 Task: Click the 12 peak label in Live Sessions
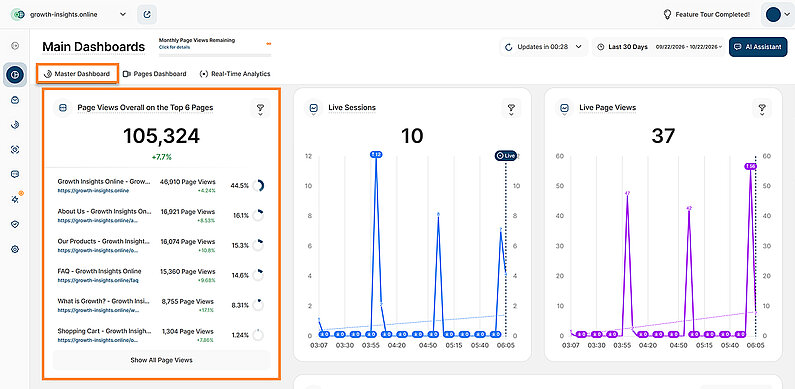point(376,154)
